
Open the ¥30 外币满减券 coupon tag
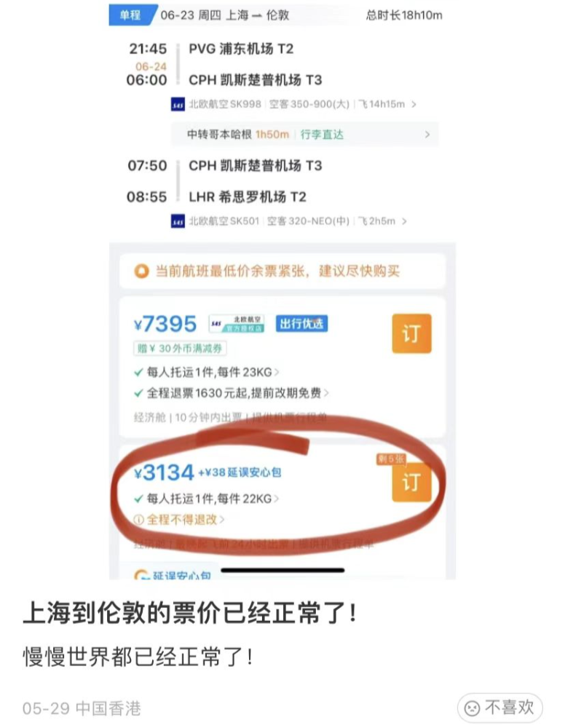[x=180, y=348]
